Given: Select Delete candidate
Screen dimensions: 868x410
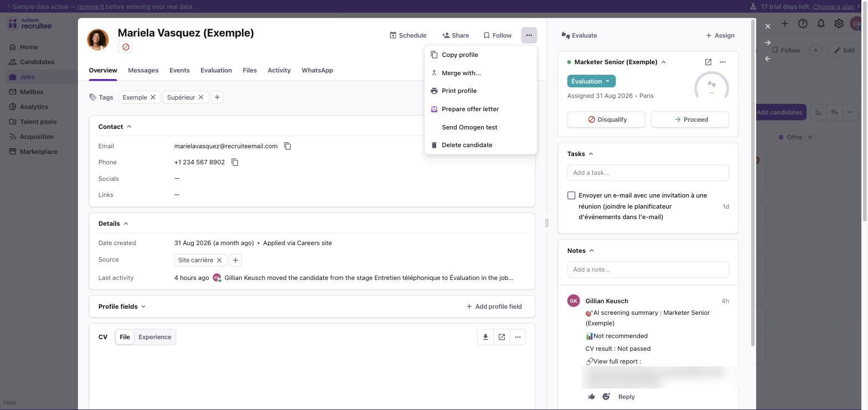Looking at the screenshot, I should 480,145.
